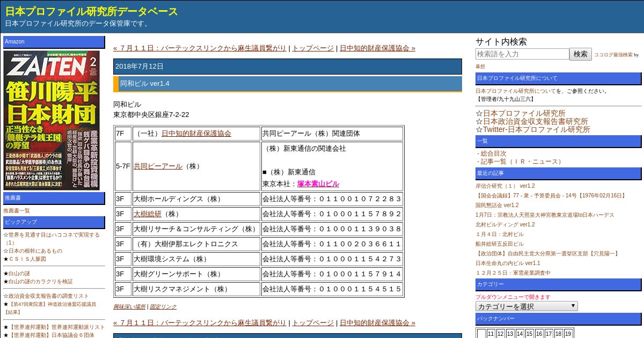Go to next post 日中知的財産保護協会 » above date bar

coord(377,48)
